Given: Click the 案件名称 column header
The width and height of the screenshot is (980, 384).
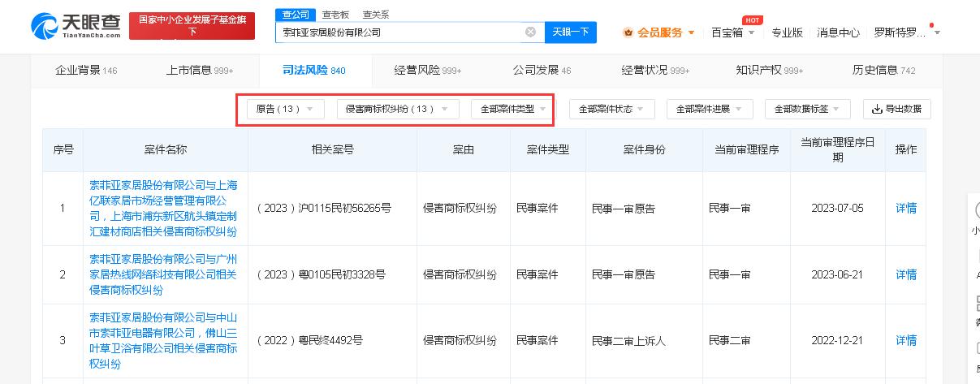Looking at the screenshot, I should coord(166,150).
